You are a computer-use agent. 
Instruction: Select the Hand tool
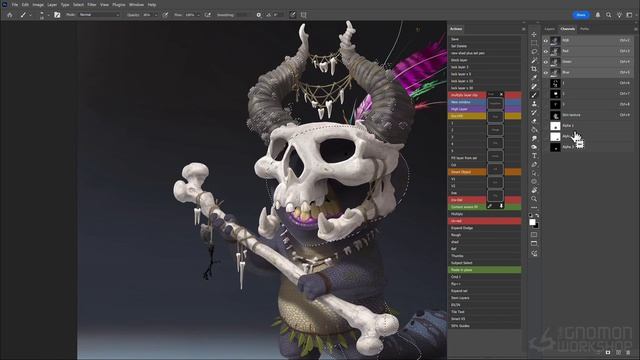click(534, 190)
